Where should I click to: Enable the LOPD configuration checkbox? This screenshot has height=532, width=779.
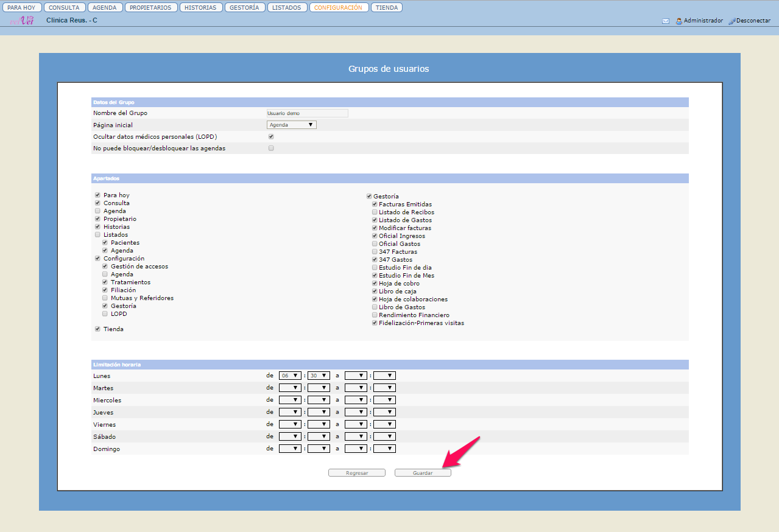coord(105,314)
